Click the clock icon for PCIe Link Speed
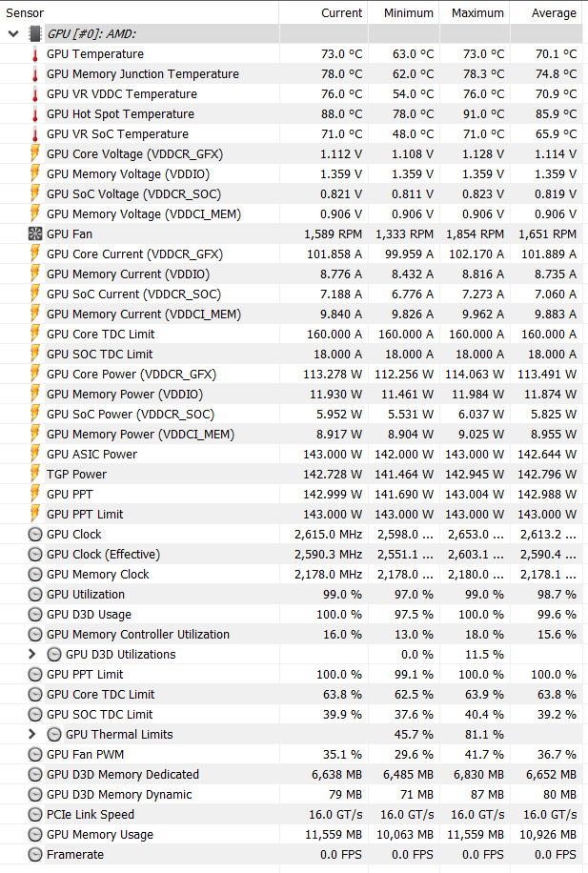This screenshot has width=588, height=873. coord(35,815)
